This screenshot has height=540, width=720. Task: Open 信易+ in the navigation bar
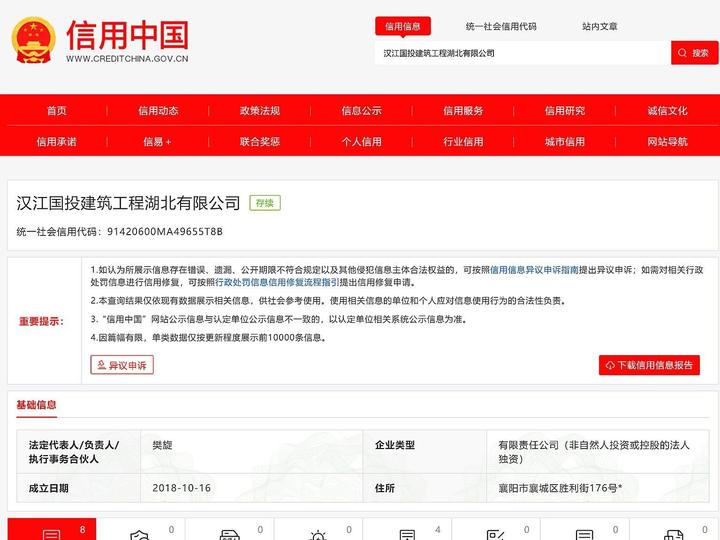pos(158,142)
